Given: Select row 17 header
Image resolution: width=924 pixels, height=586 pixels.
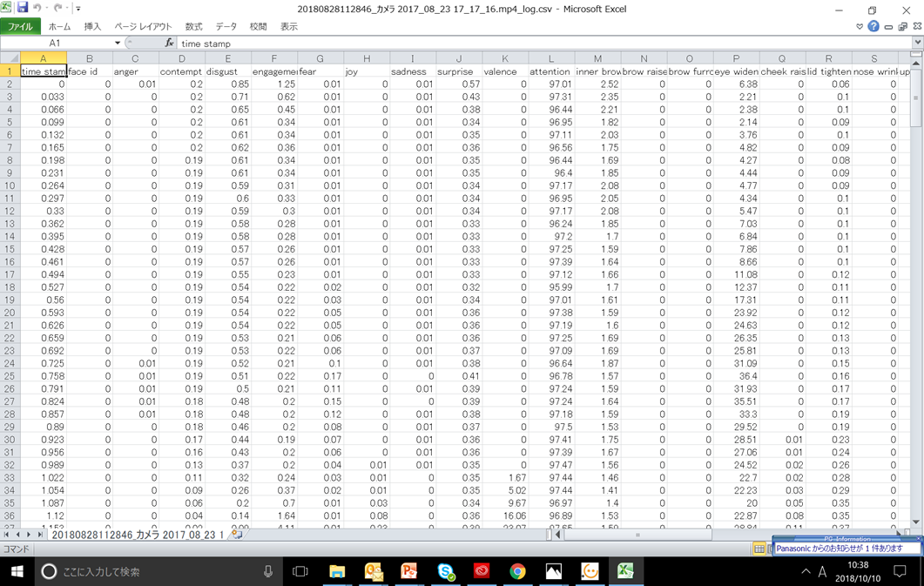Looking at the screenshot, I should click(10, 274).
